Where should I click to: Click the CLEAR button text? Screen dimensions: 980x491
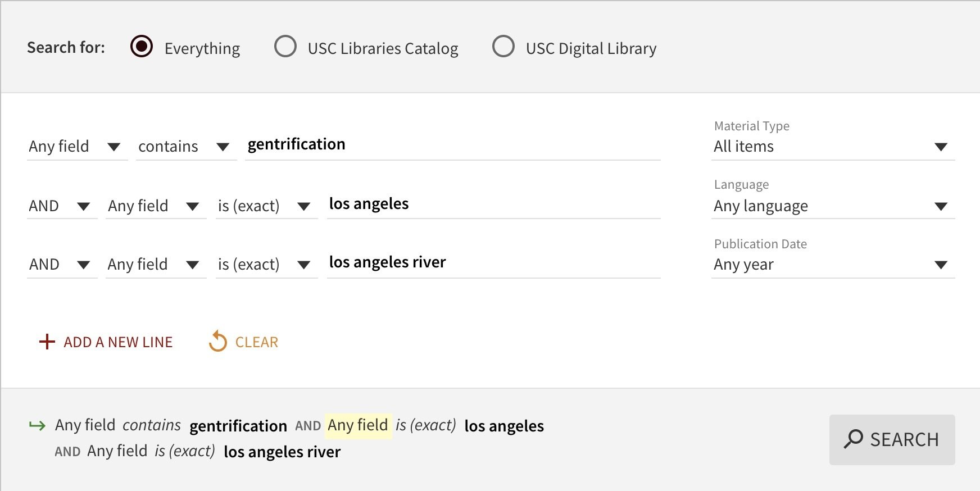(x=256, y=342)
